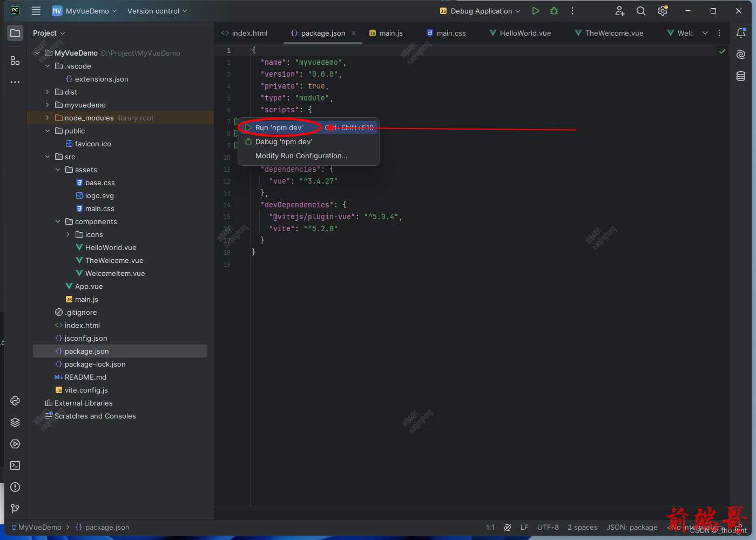Open Debug Application run configuration dropdown
756x540 pixels.
[480, 11]
